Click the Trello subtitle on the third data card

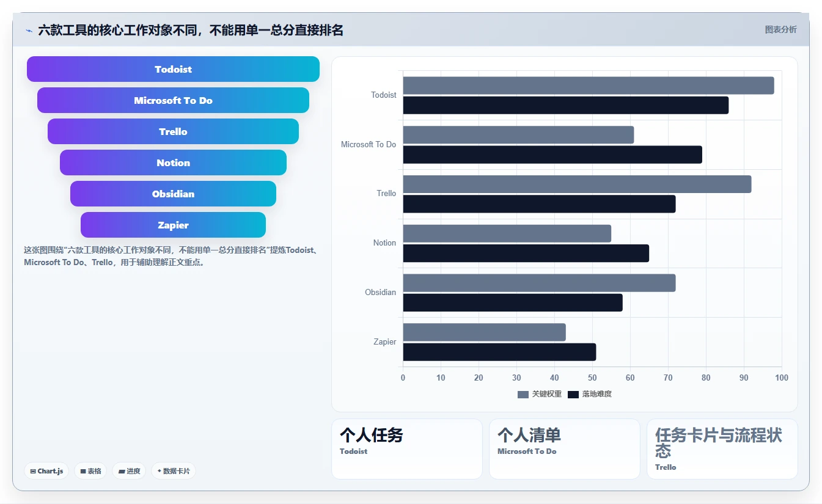tap(666, 467)
